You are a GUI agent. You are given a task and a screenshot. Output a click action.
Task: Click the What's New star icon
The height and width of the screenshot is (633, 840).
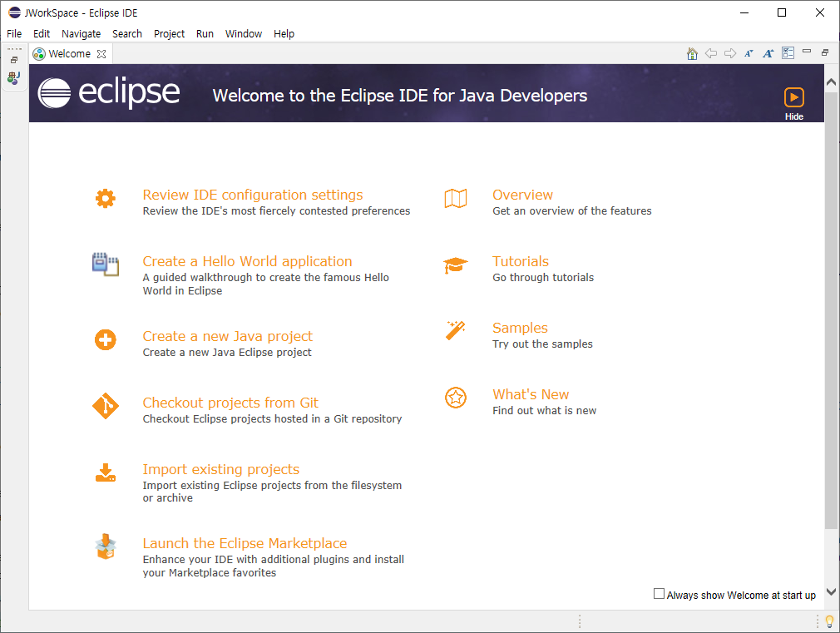click(x=456, y=398)
